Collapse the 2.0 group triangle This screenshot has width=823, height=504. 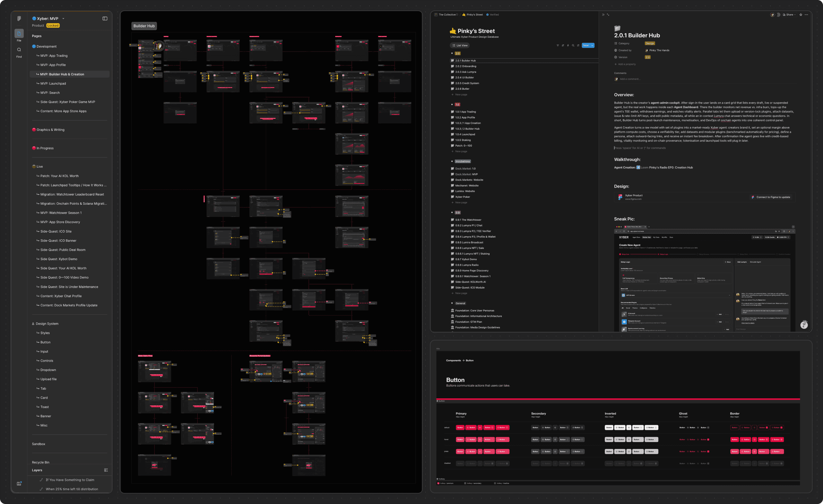point(452,53)
